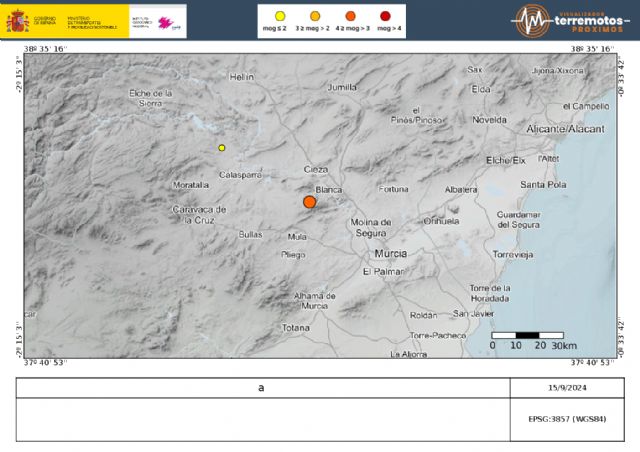Click the pink logo in the header
This screenshot has width=640, height=452.
(172, 21)
